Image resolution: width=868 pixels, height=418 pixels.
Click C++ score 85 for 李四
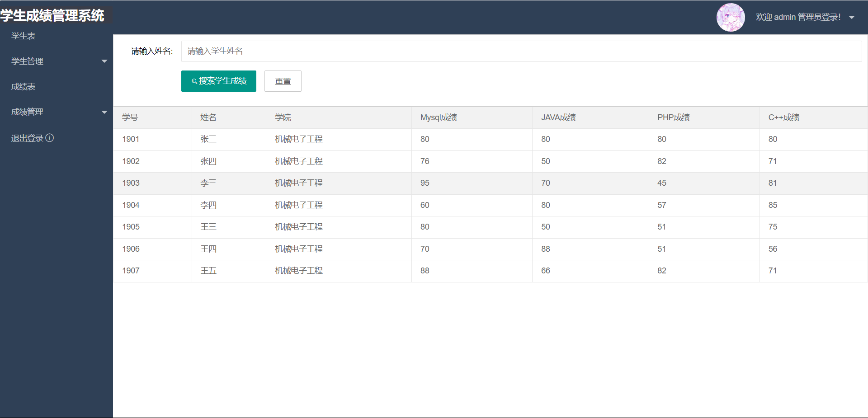point(773,205)
